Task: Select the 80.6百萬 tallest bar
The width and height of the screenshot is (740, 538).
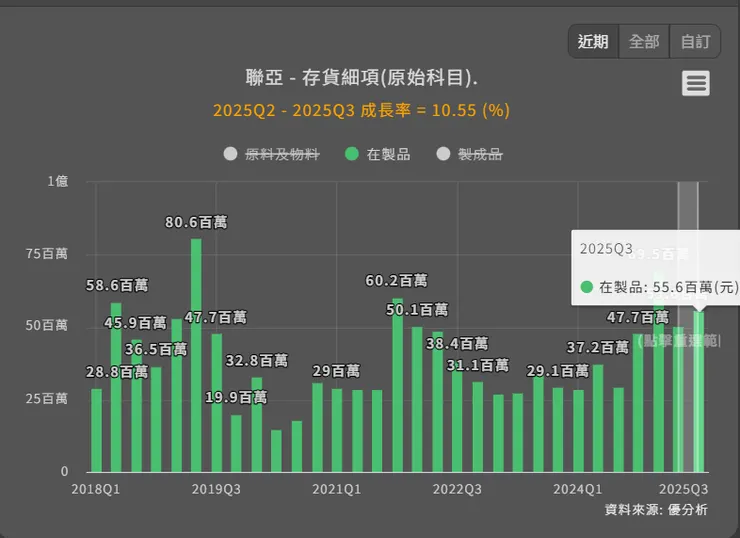Action: click(196, 355)
